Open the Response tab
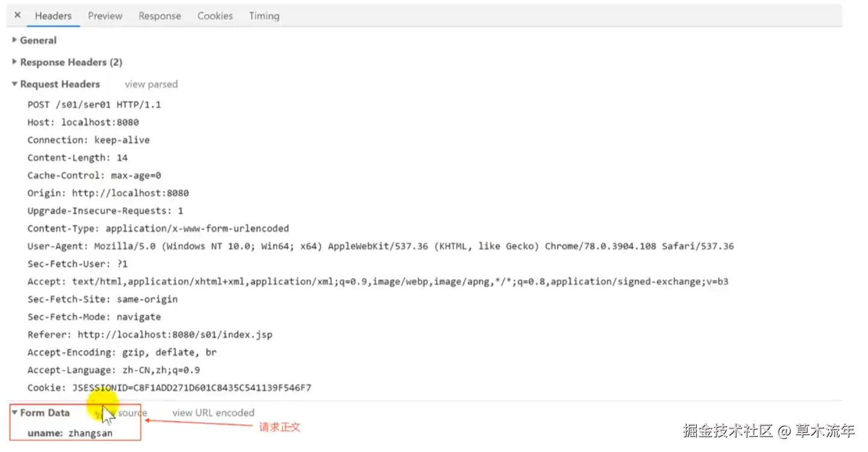 [x=160, y=16]
